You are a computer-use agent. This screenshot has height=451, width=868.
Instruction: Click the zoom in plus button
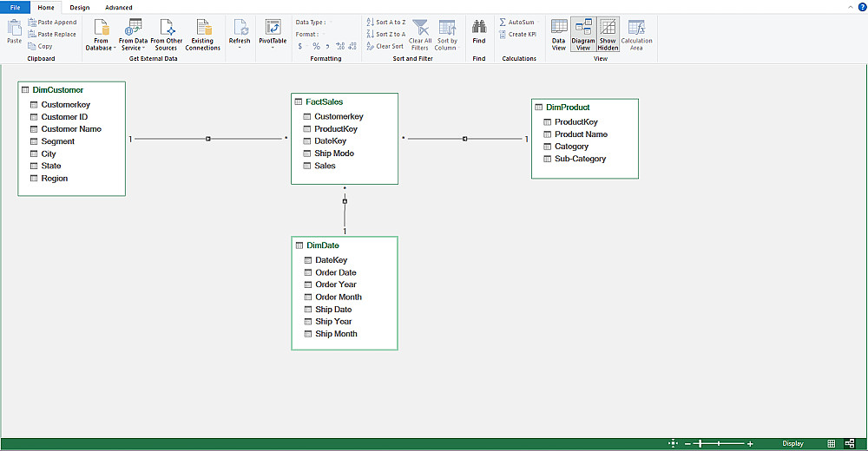click(750, 444)
